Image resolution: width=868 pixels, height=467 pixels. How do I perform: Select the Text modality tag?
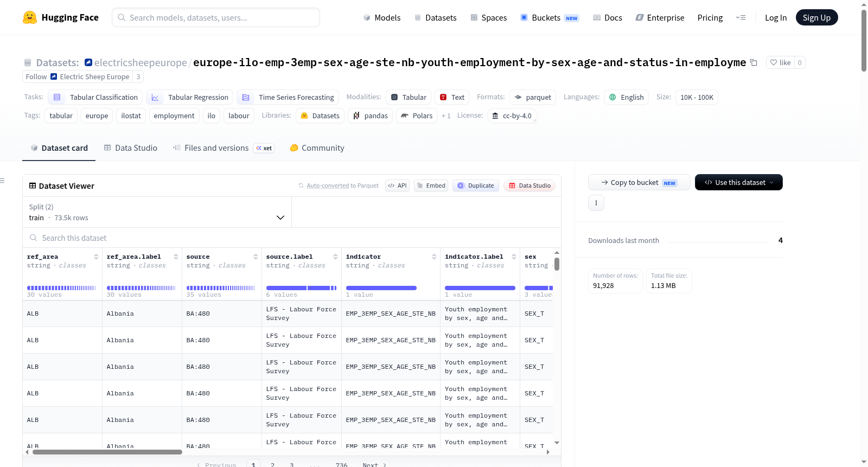452,97
